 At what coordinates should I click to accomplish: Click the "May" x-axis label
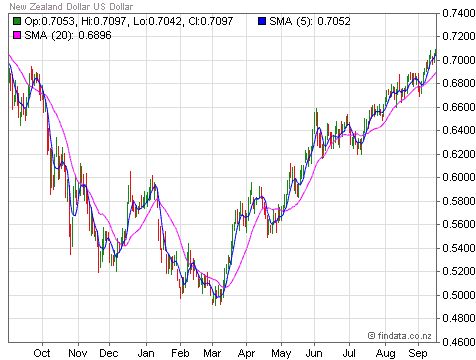[281, 353]
